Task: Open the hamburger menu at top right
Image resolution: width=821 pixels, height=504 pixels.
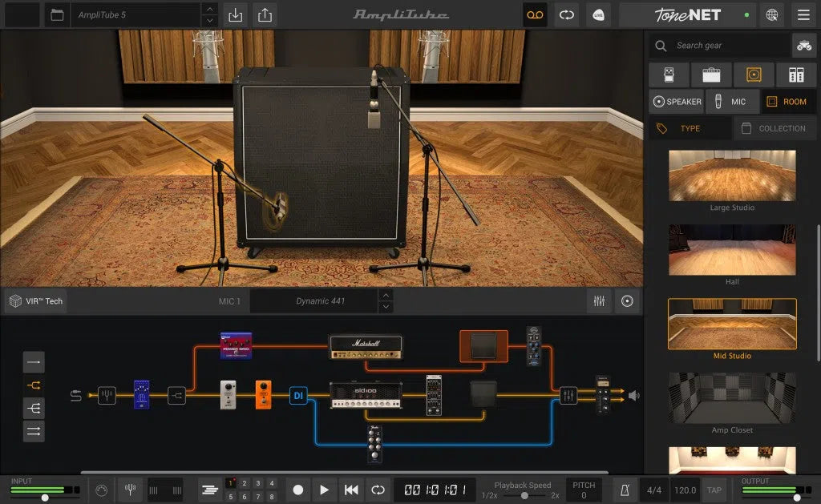Action: pos(803,14)
